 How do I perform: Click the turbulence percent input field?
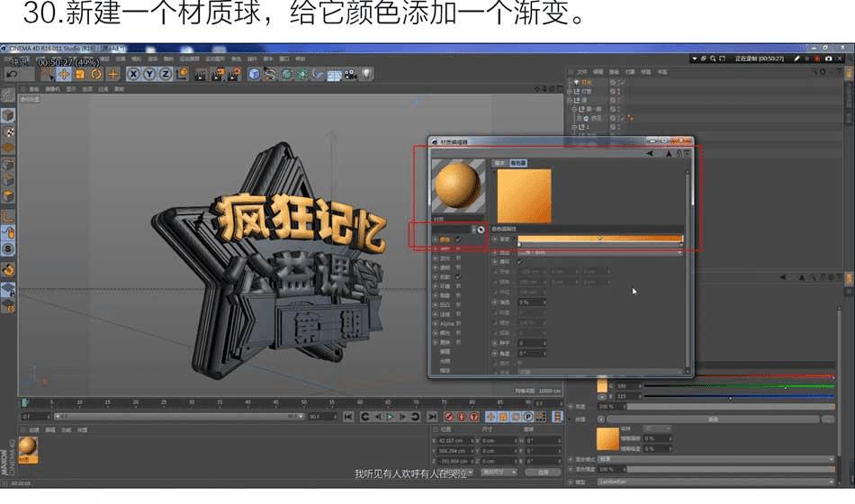point(532,302)
